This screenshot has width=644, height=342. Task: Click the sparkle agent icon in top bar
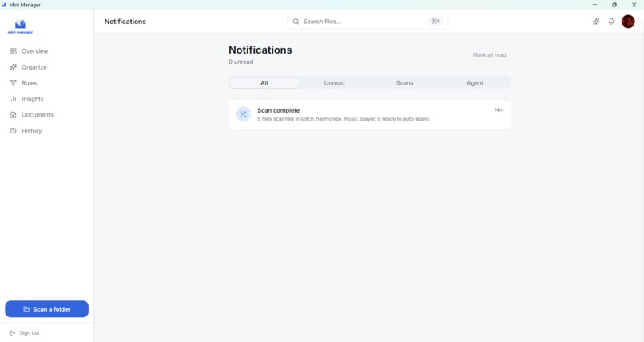(596, 22)
